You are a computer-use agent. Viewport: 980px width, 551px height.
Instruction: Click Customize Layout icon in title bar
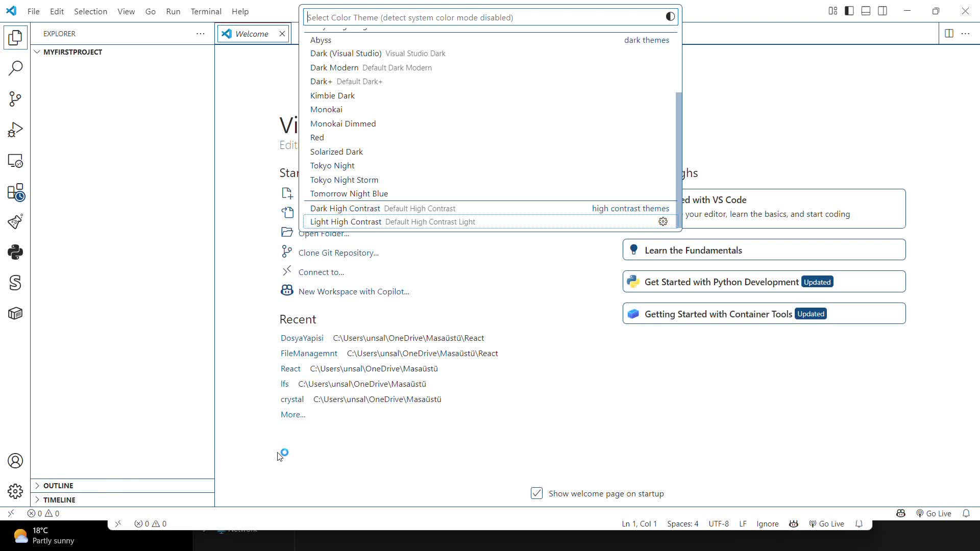pyautogui.click(x=833, y=11)
